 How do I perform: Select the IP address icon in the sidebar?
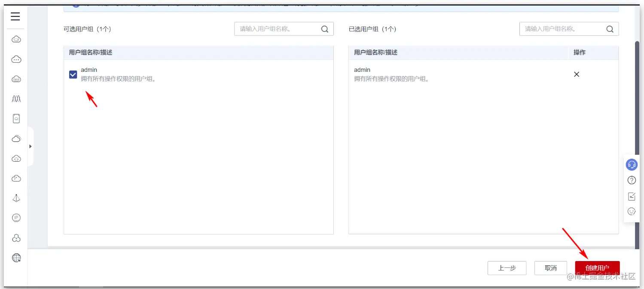pos(16,218)
